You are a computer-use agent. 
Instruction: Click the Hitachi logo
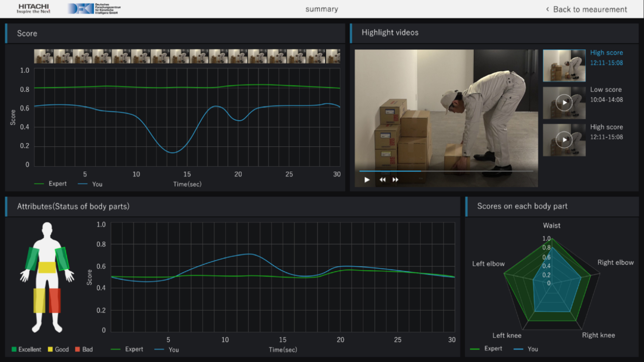(34, 9)
